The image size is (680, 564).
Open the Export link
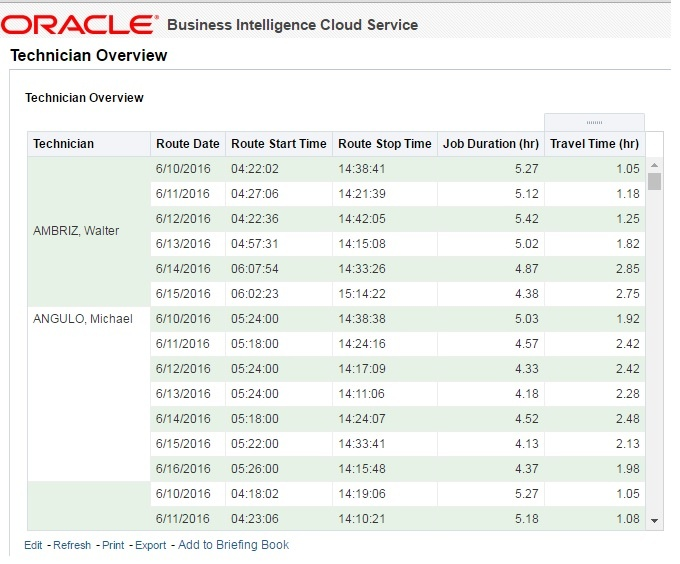click(x=151, y=545)
